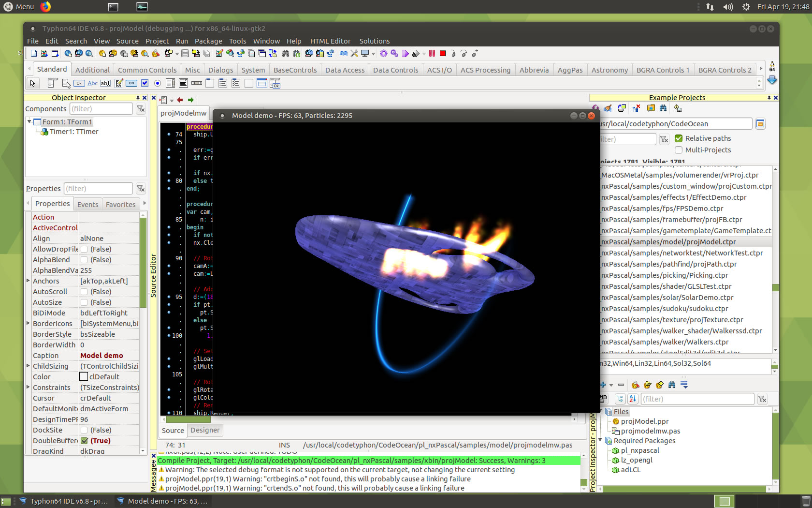Screen dimensions: 812x508
Task: Click the Firefox icon in top panel
Action: (45, 7)
